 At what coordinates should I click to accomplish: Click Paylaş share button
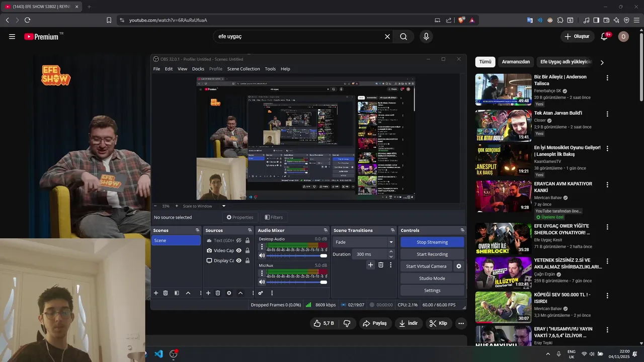click(x=375, y=323)
